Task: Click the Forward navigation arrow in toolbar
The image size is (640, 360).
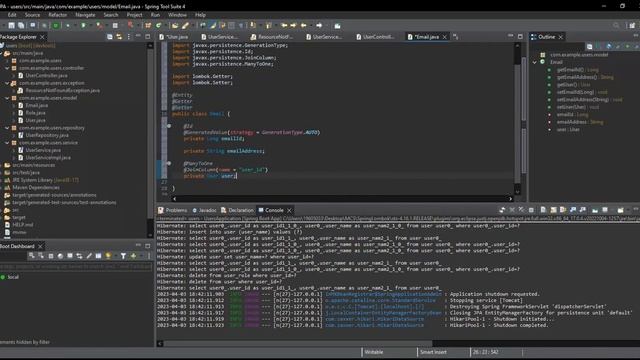Action: 319,26
